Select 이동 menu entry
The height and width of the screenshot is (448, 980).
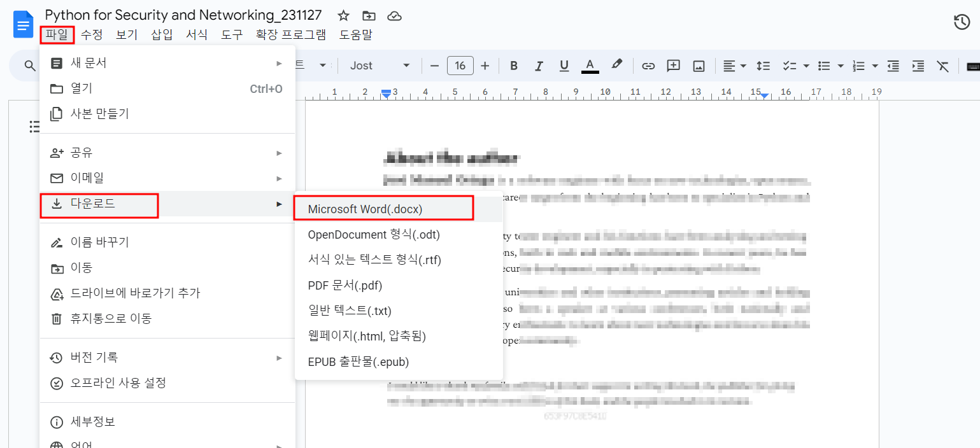point(167,268)
